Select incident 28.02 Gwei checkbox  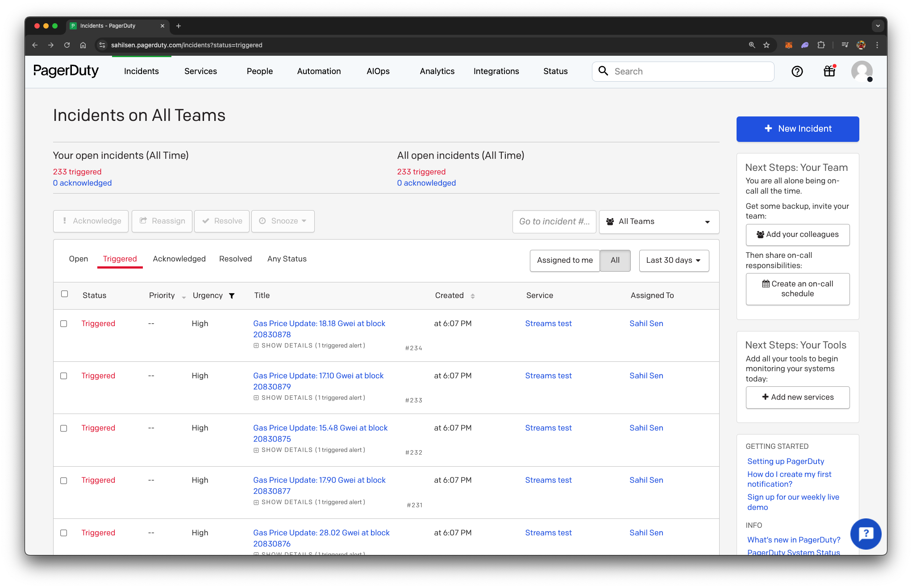(64, 533)
